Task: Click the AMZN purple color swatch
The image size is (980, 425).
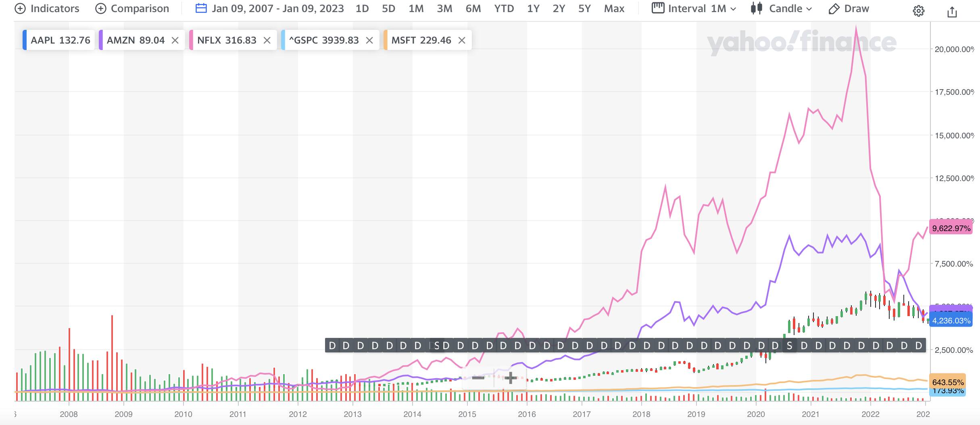Action: pyautogui.click(x=101, y=40)
